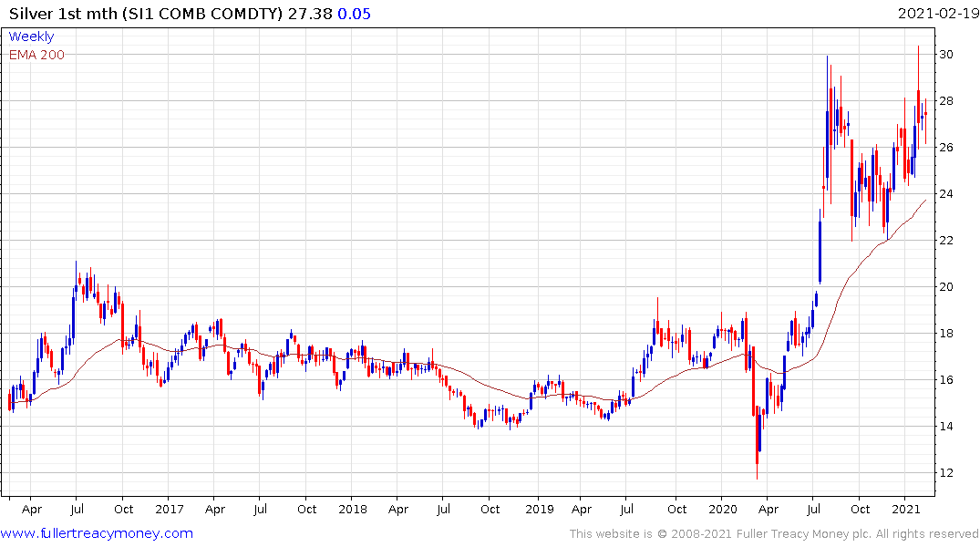Select the copyright notice 'Fuller Treacy Money plc'
This screenshot has height=547, width=980.
(x=804, y=534)
